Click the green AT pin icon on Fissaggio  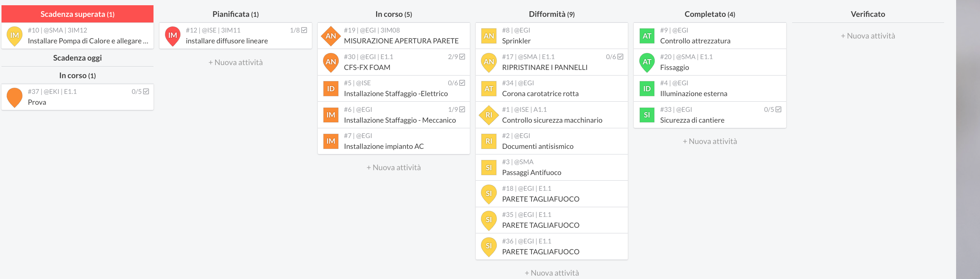point(647,62)
